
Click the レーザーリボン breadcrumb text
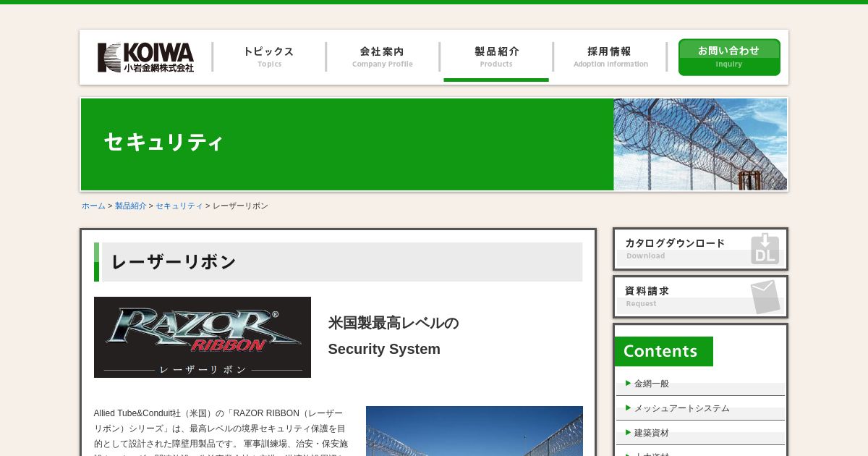click(x=240, y=206)
